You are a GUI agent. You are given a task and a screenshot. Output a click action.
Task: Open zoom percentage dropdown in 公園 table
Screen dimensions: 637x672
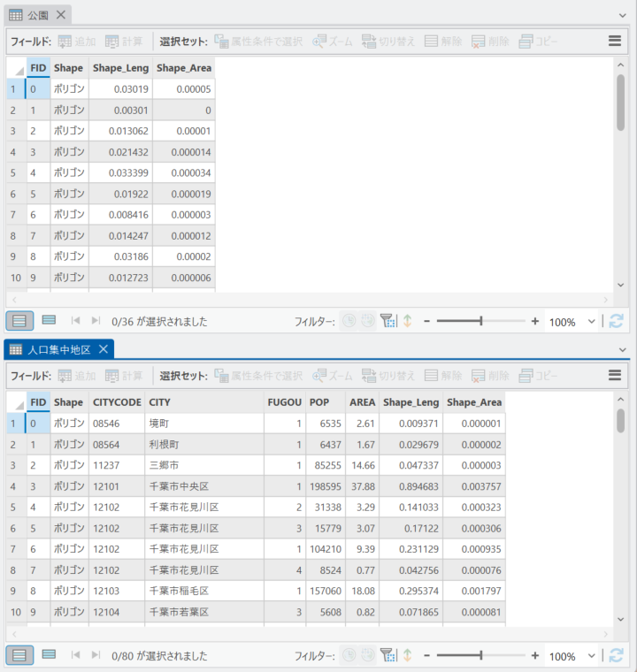(592, 322)
